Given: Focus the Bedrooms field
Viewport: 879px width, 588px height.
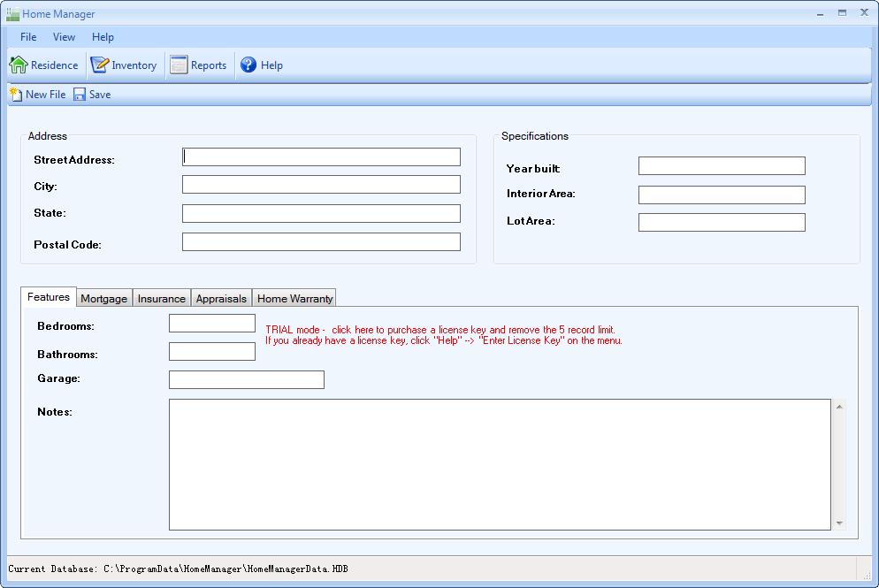Looking at the screenshot, I should click(212, 324).
